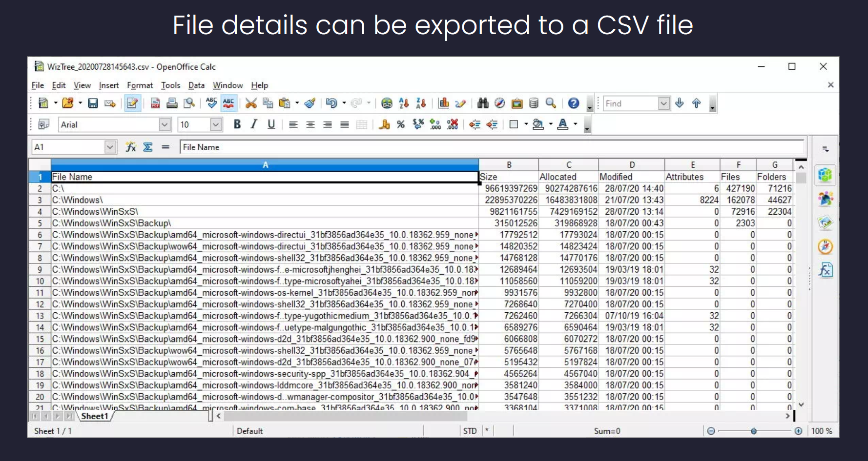This screenshot has height=461, width=868.
Task: Toggle Italic formatting
Action: pyautogui.click(x=254, y=124)
